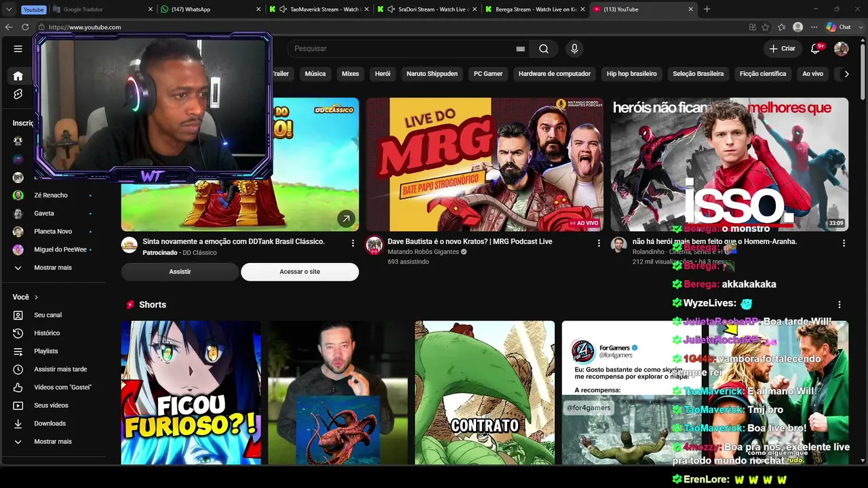Open the FICOU FURIOSO Shorts thumbnail
The width and height of the screenshot is (868, 488).
click(x=191, y=393)
